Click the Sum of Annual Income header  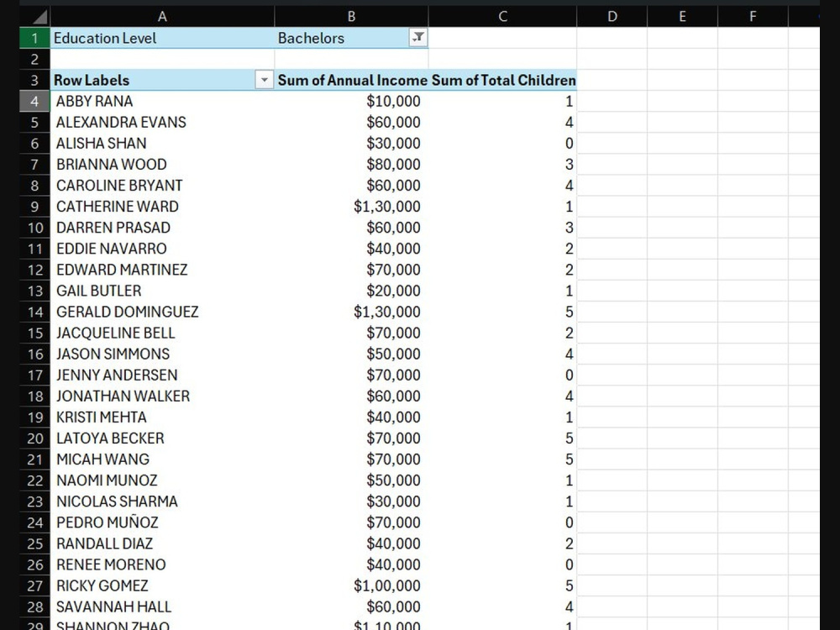(351, 81)
